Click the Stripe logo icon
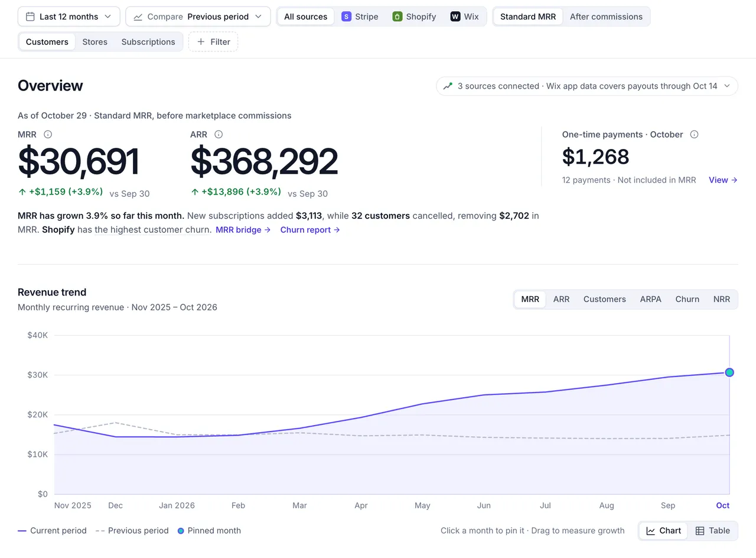This screenshot has width=756, height=558. (x=346, y=17)
